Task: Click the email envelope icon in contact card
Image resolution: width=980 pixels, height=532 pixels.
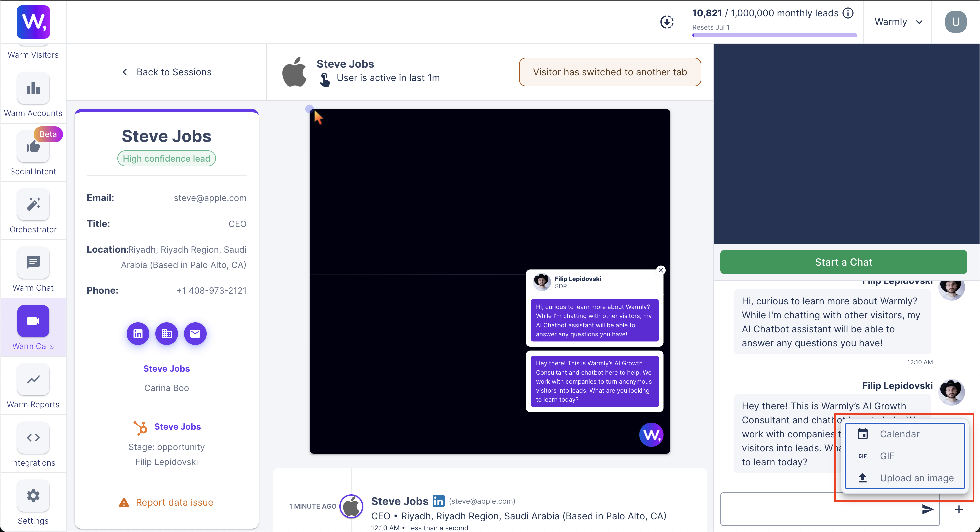Action: 195,333
